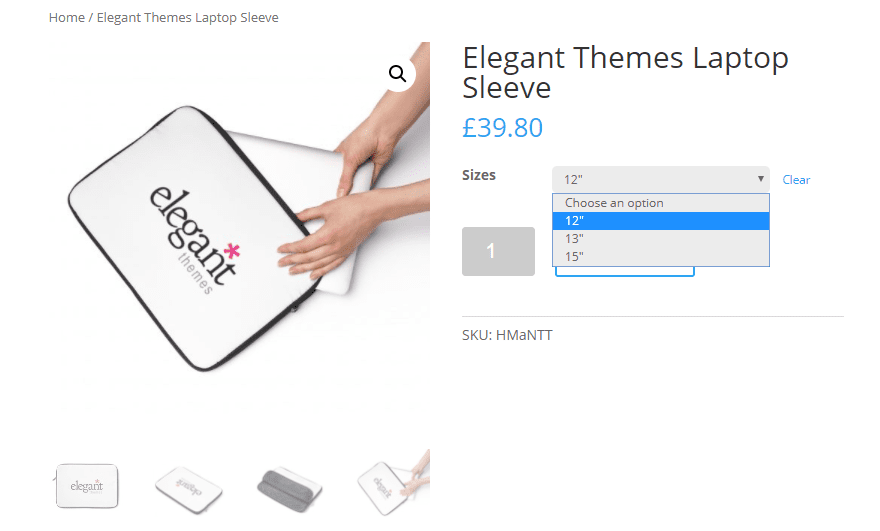The height and width of the screenshot is (531, 880).
Task: Click the quantity input field showing 1
Action: coord(498,251)
